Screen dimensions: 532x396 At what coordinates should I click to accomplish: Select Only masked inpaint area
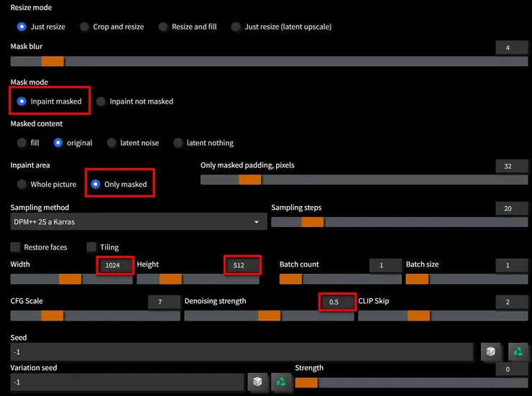[119, 184]
